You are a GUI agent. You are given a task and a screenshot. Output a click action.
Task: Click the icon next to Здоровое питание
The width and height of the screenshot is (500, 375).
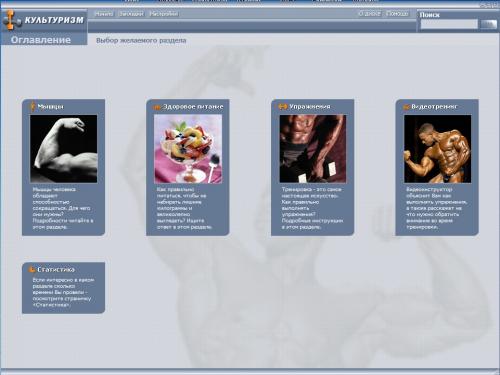(x=157, y=107)
